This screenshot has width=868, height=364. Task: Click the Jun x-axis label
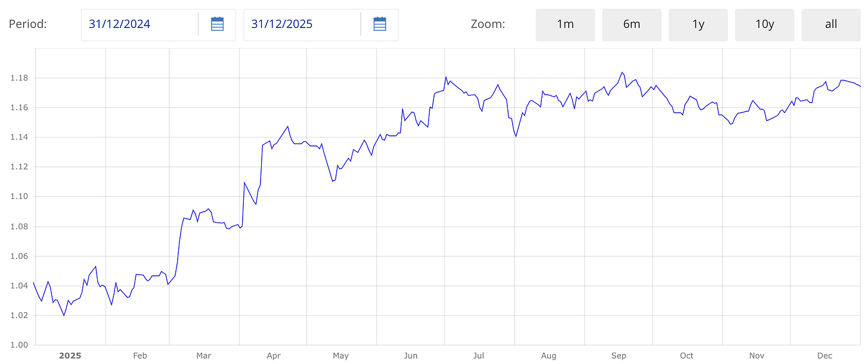(x=411, y=356)
